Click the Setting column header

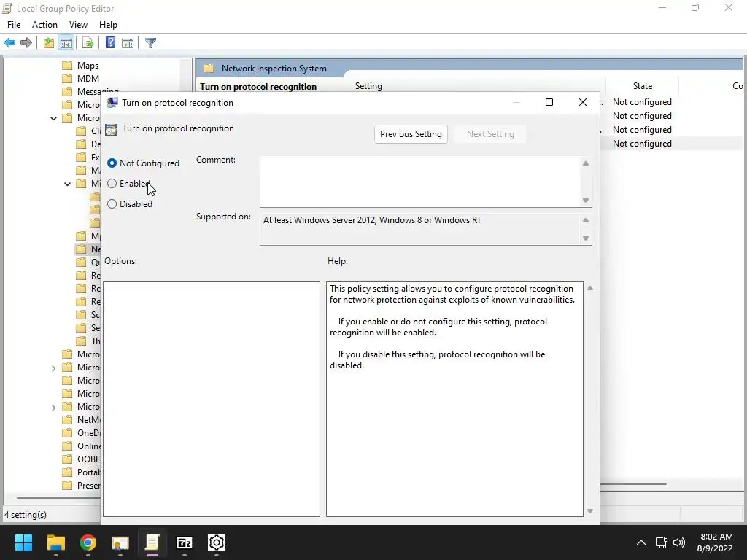coord(368,86)
